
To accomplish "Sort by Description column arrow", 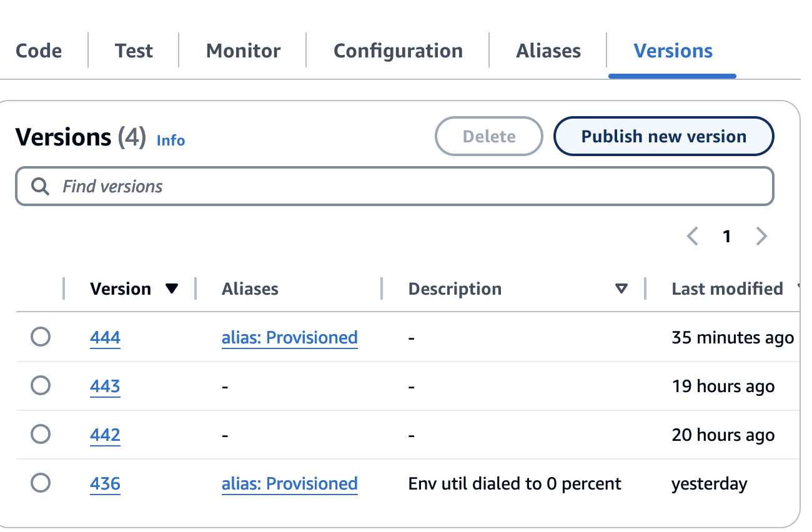I will [x=621, y=289].
